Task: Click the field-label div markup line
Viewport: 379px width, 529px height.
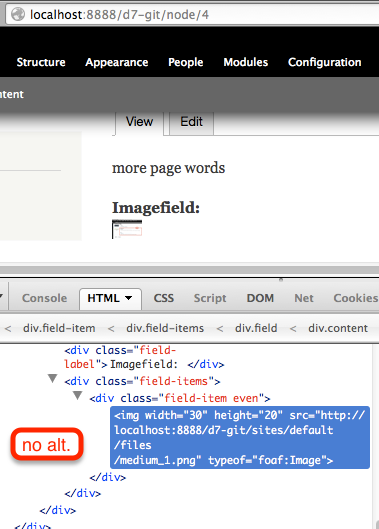Action: pyautogui.click(x=144, y=357)
